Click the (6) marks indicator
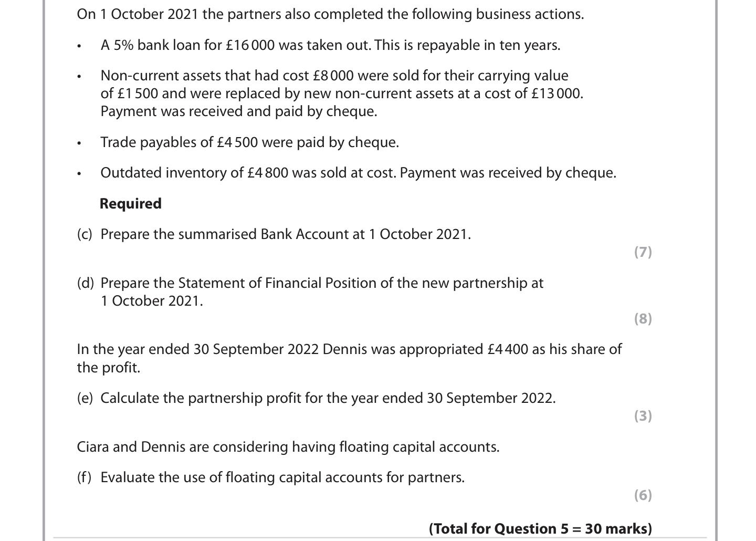This screenshot has height=541, width=756. coord(643,495)
